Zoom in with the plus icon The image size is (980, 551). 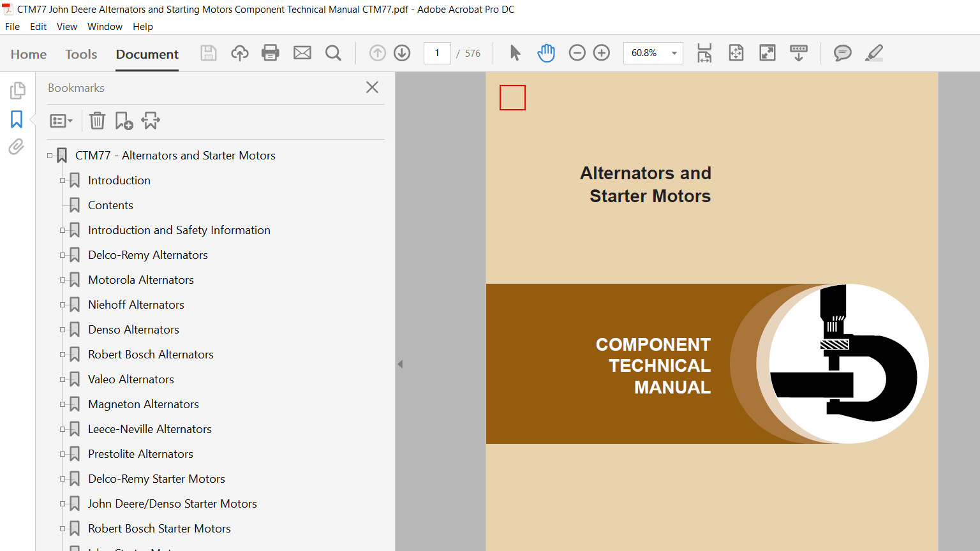tap(602, 53)
